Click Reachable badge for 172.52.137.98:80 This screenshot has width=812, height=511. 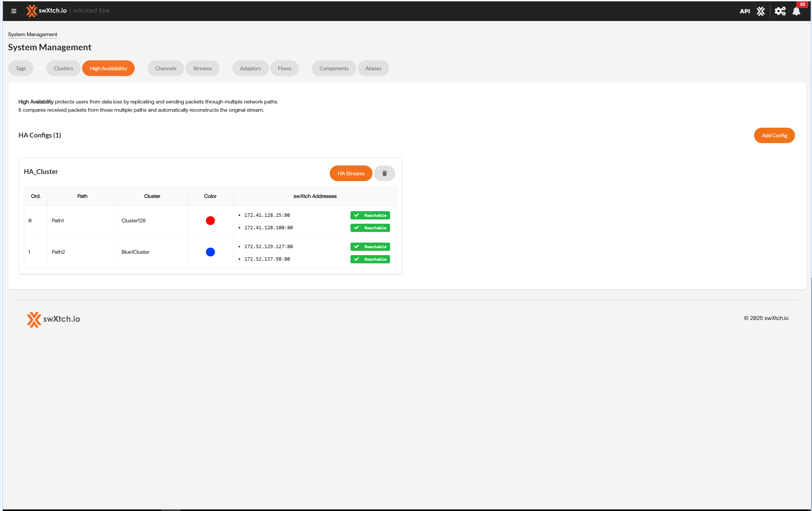click(370, 259)
